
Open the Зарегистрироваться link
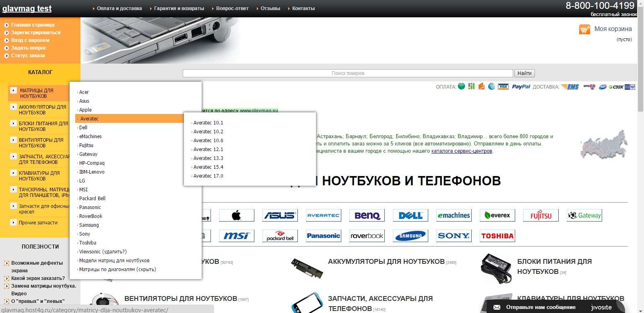(x=36, y=33)
